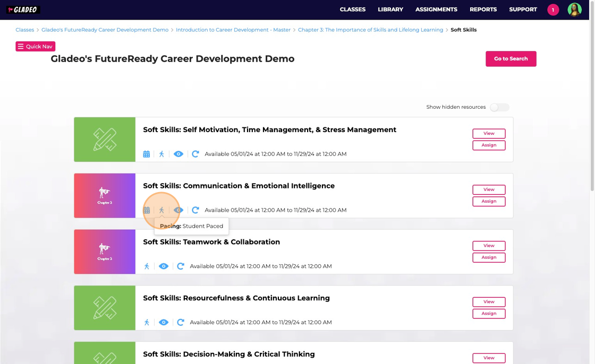Click pacing icon for Self Motivation resource
Viewport: 595px width, 364px height.
pyautogui.click(x=161, y=154)
